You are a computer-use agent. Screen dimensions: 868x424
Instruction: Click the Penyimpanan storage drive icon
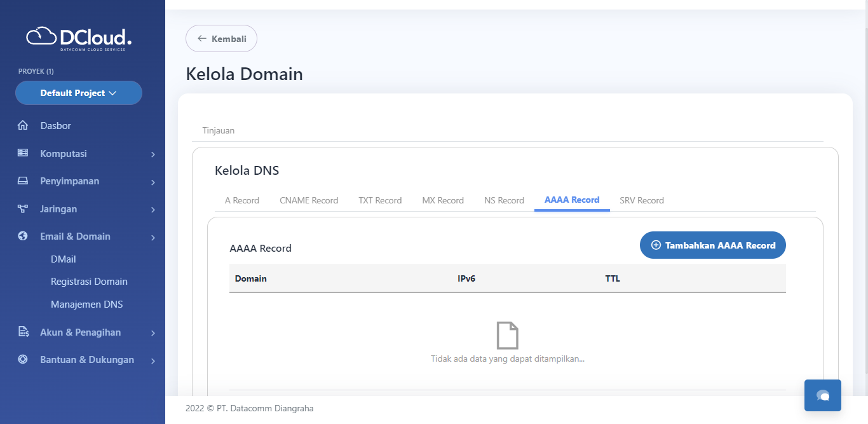[23, 181]
